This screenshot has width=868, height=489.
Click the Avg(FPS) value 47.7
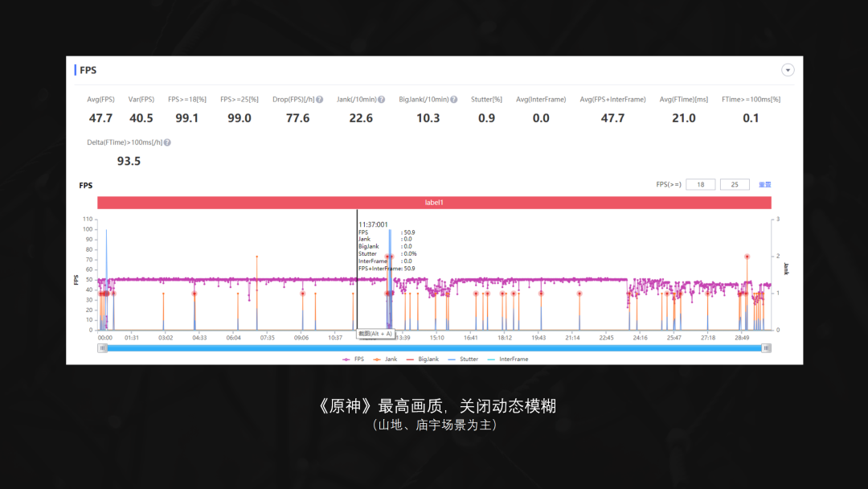click(100, 118)
